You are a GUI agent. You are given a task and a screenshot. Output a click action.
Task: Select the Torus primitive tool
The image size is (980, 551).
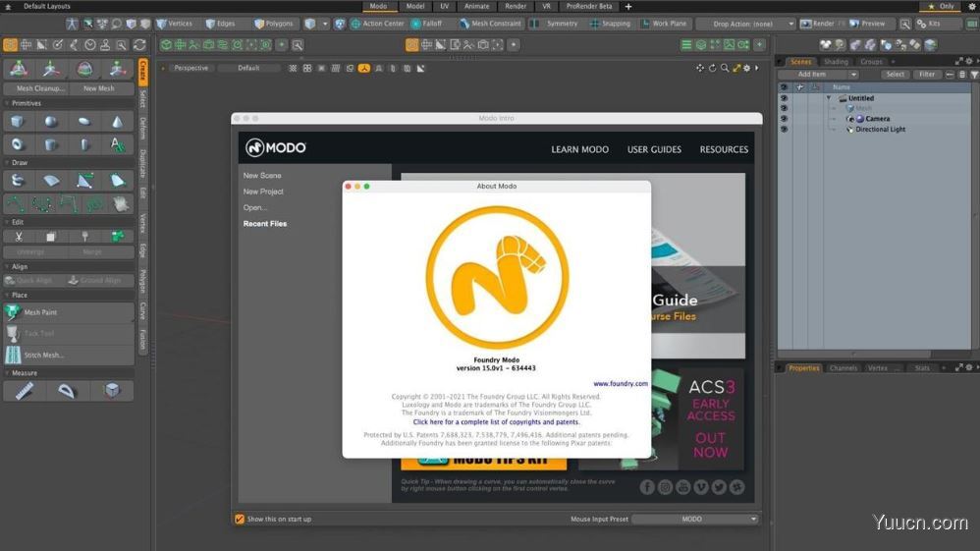point(18,144)
